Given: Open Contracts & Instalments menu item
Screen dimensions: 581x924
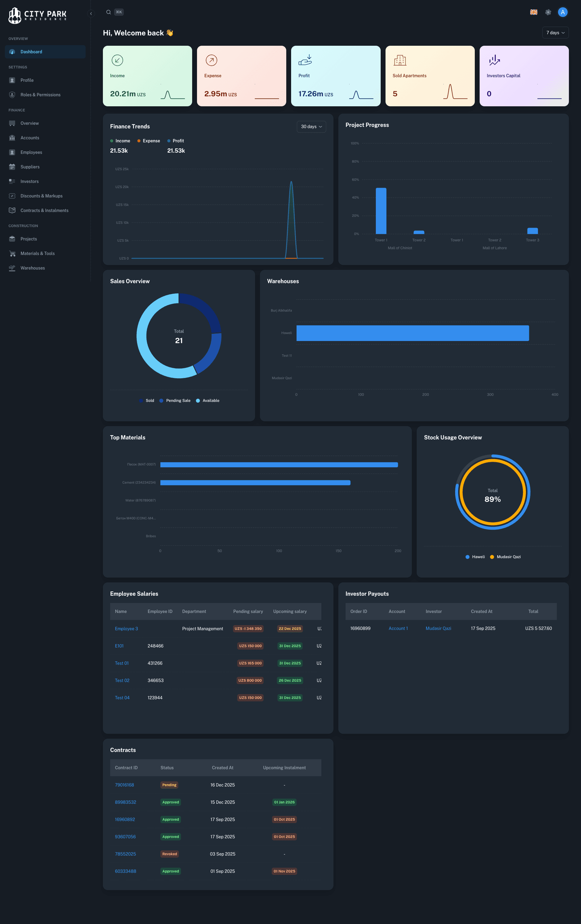Looking at the screenshot, I should click(44, 210).
